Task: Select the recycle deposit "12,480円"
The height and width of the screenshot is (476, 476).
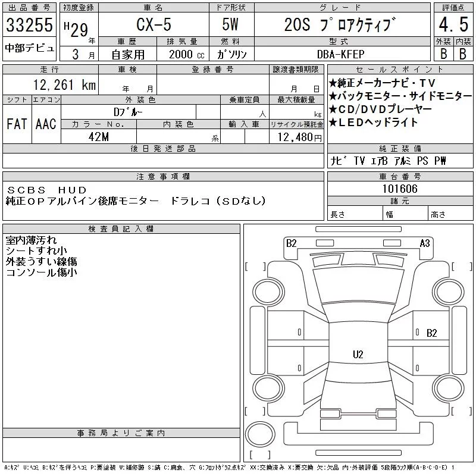Action: pyautogui.click(x=300, y=137)
